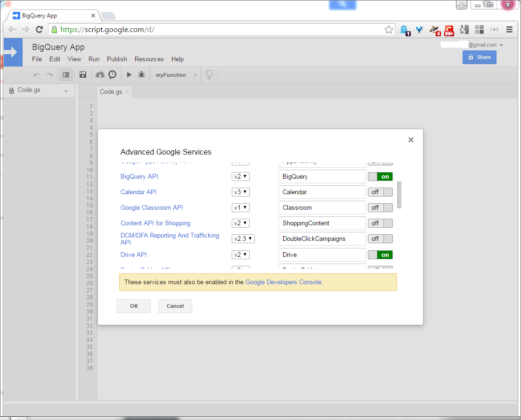Click the lightbulb hint icon
This screenshot has height=420, width=521.
[x=209, y=74]
